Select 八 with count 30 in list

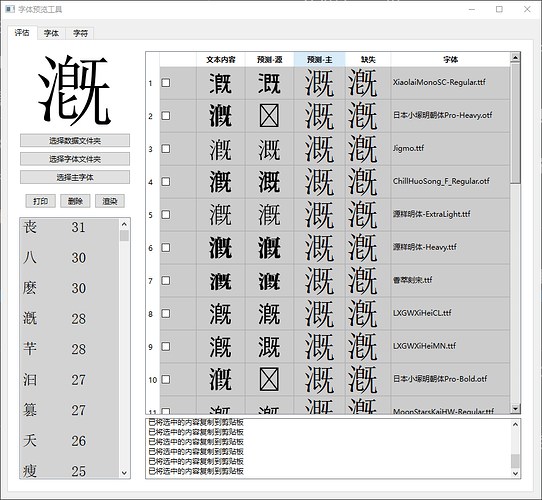[69, 258]
